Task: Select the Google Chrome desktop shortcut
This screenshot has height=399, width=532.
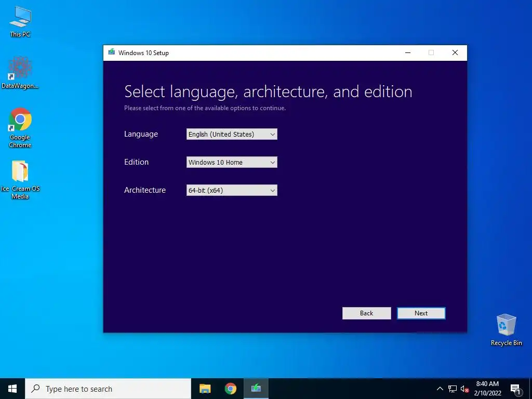Action: [20, 128]
